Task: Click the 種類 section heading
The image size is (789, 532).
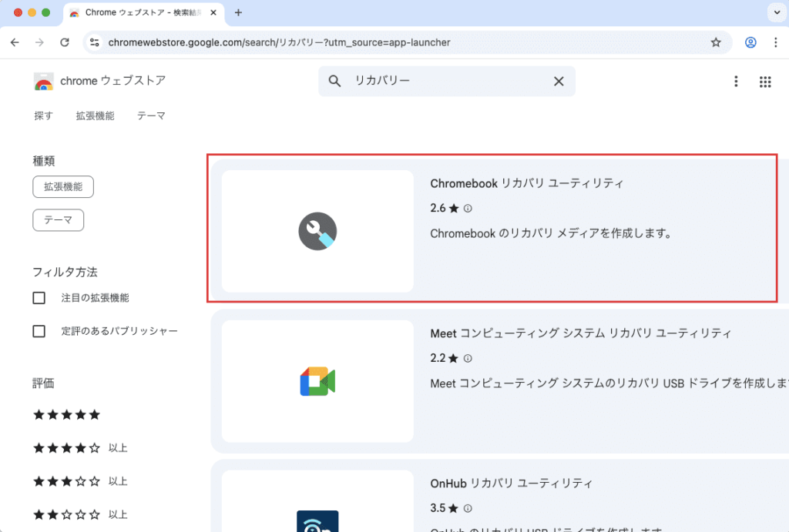Action: click(x=44, y=161)
